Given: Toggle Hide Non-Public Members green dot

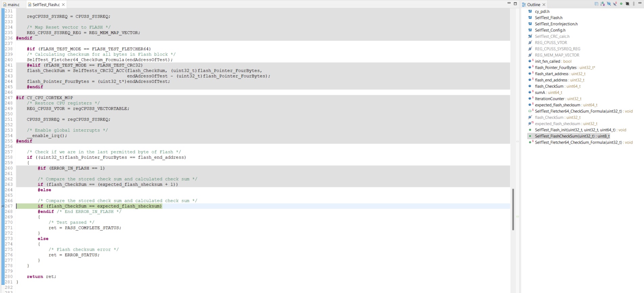Looking at the screenshot, I should click(x=621, y=4).
